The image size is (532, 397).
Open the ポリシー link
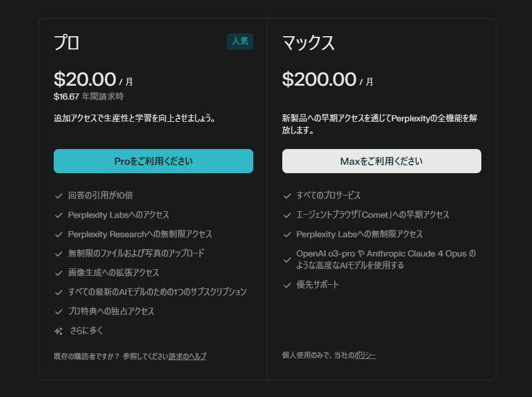364,355
